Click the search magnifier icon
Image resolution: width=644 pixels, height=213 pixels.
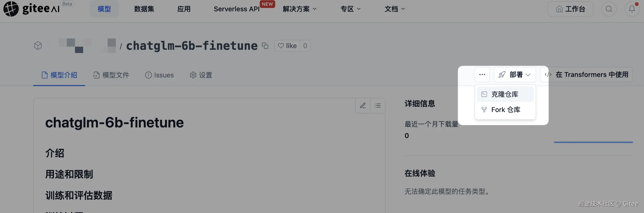(609, 9)
